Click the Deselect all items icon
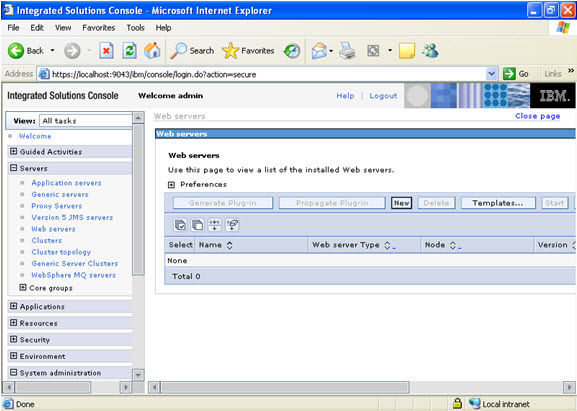Screen dimensions: 577x411 point(198,224)
